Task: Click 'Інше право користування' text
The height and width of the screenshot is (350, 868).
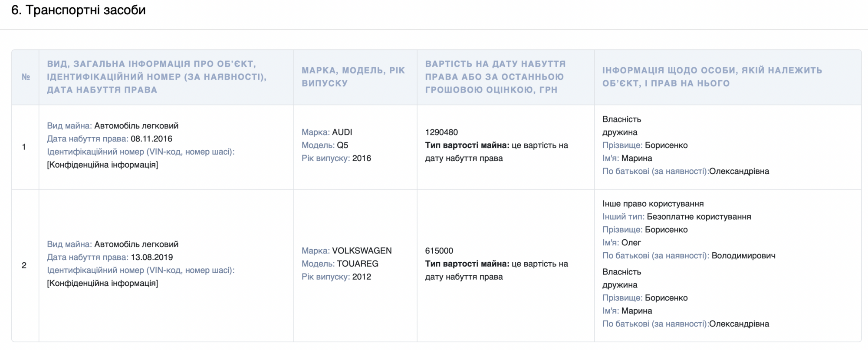Action: [653, 204]
